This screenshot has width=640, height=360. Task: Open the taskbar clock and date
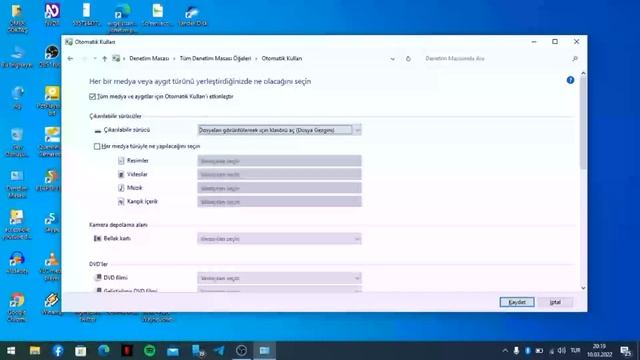click(x=600, y=351)
